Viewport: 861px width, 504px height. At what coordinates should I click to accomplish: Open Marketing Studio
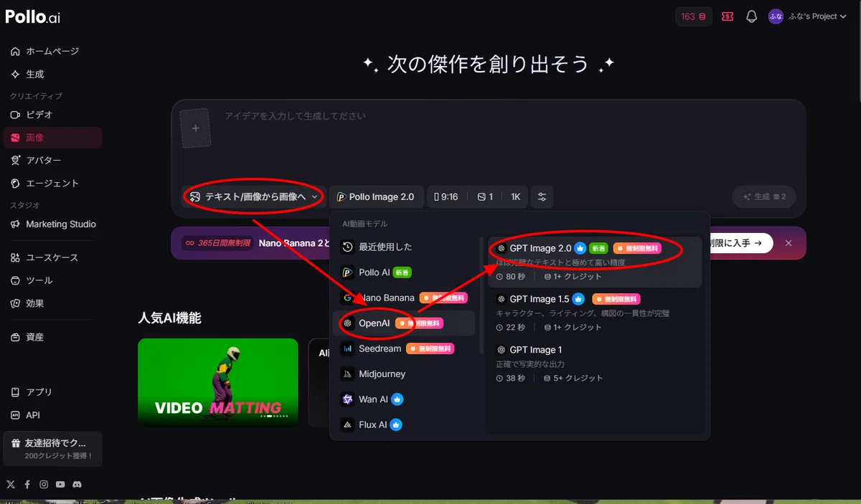point(52,224)
